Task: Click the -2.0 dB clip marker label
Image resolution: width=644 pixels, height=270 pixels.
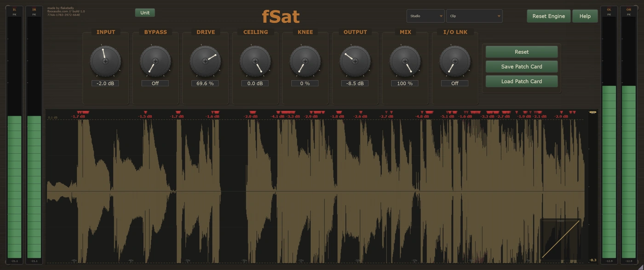Action: click(x=251, y=117)
